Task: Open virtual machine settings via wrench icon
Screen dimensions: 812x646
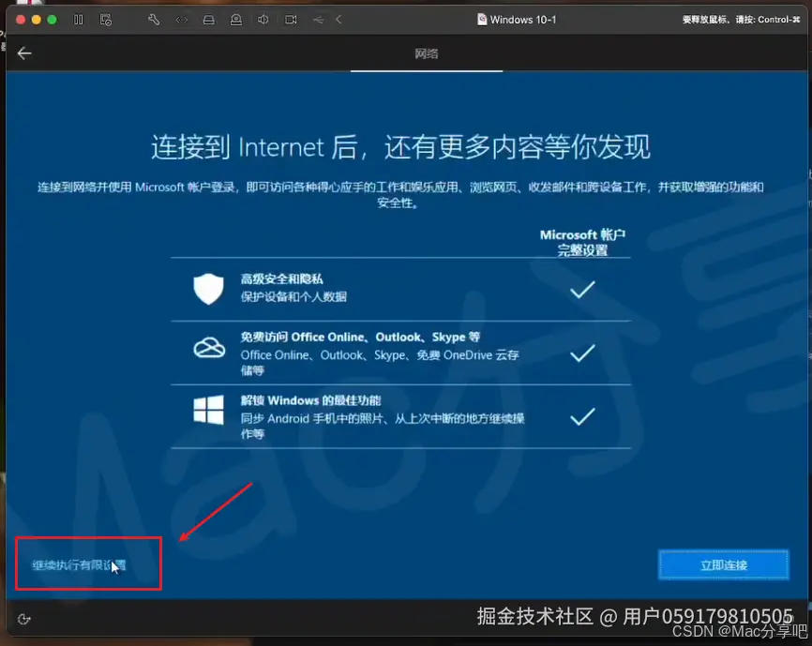Action: [154, 19]
